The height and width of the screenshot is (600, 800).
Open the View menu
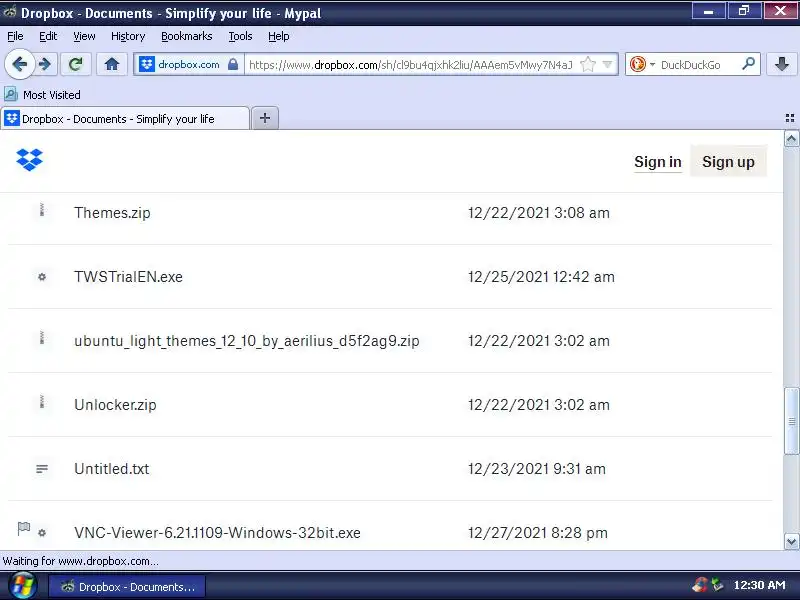tap(84, 36)
